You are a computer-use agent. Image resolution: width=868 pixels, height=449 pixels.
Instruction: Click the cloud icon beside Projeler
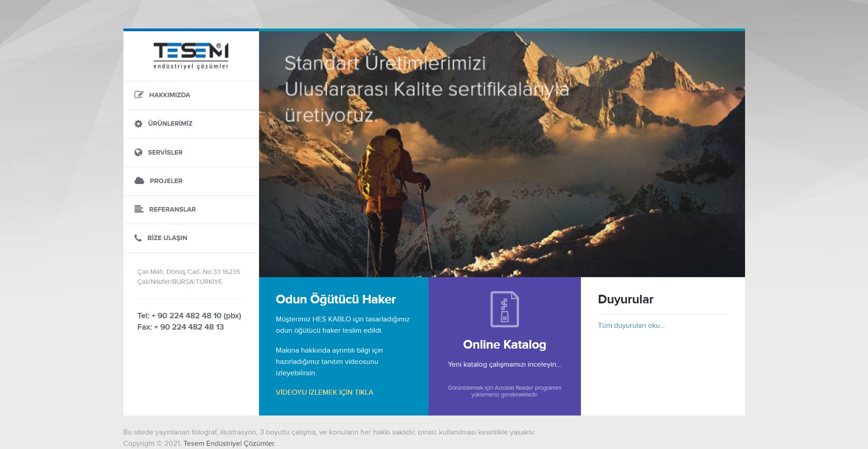tap(139, 181)
